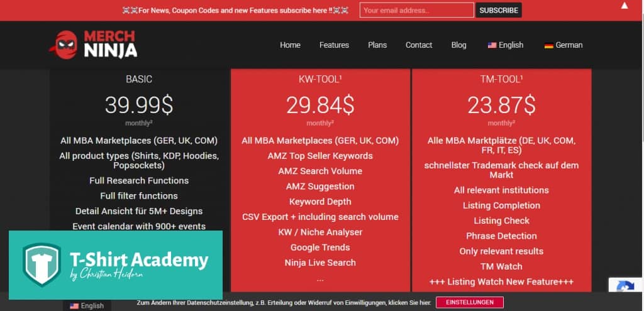Focus the email address input field
The image size is (644, 311).
tap(416, 10)
